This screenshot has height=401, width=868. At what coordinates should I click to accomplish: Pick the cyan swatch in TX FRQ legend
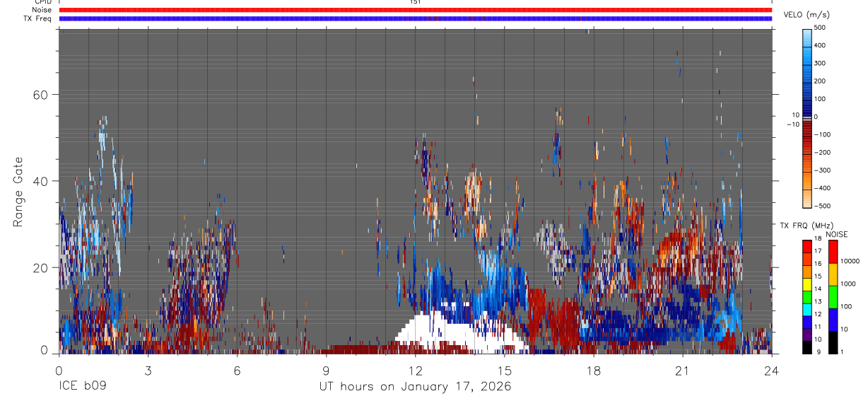(x=807, y=309)
